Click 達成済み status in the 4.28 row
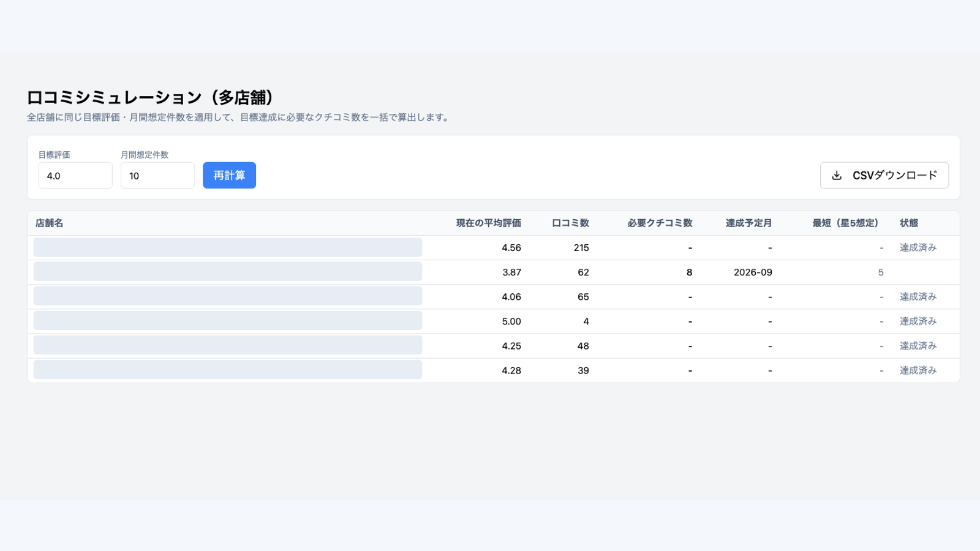This screenshot has height=551, width=980. 918,370
